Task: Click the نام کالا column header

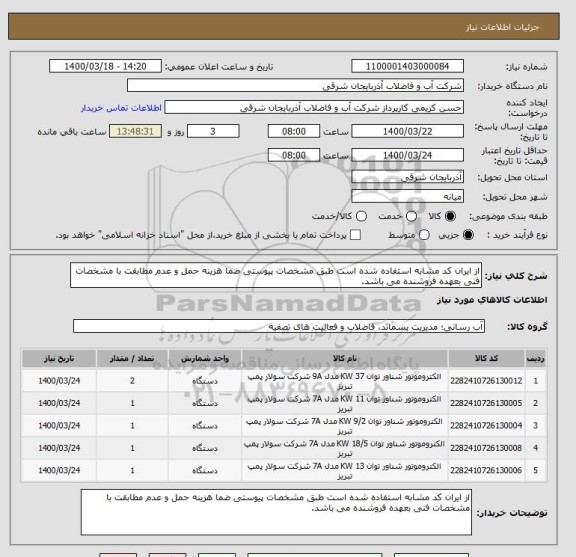Action: pos(345,359)
